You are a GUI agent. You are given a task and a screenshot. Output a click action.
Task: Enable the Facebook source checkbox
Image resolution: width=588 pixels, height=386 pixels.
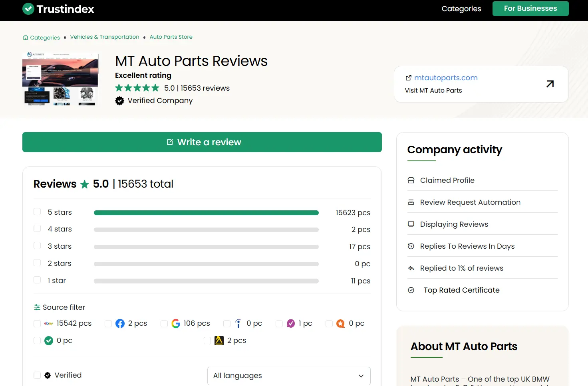108,324
